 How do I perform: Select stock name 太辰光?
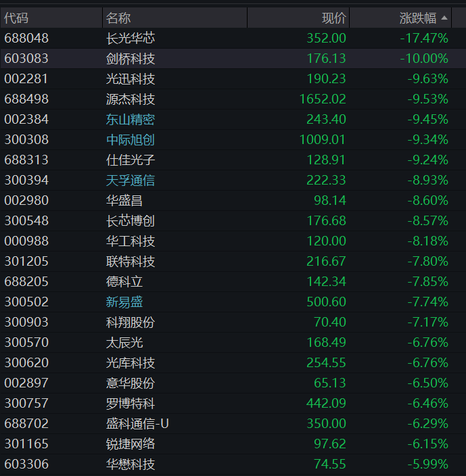pyautogui.click(x=124, y=342)
